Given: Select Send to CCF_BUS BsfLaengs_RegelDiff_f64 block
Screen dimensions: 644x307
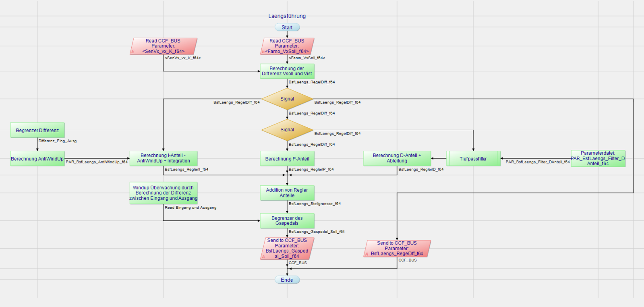Looking at the screenshot, I should (x=397, y=249).
